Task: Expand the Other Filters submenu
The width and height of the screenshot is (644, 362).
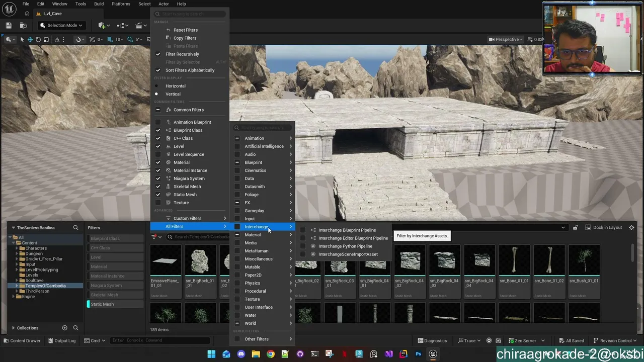Action: pyautogui.click(x=263, y=339)
